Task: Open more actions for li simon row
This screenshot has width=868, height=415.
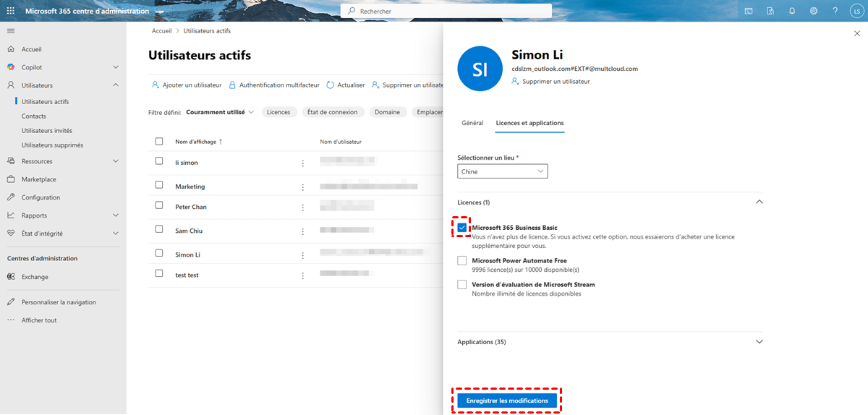Action: coord(303,163)
